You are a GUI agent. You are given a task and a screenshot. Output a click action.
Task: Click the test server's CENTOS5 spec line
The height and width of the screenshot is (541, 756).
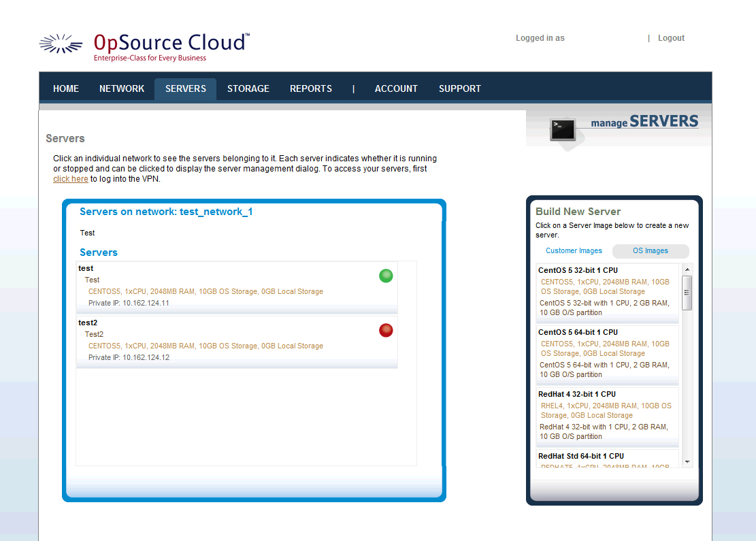point(206,292)
